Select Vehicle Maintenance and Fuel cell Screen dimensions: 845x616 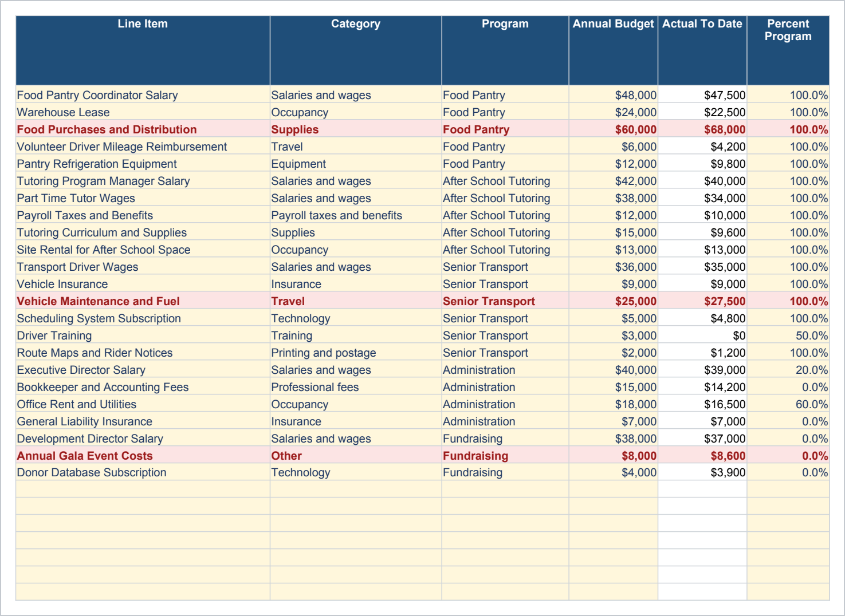[143, 301]
